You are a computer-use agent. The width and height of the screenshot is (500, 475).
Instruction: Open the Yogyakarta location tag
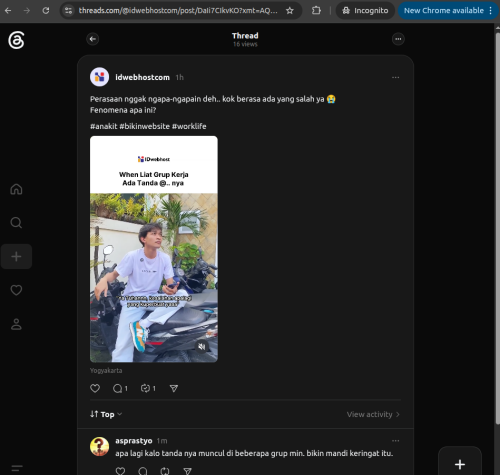pos(106,370)
